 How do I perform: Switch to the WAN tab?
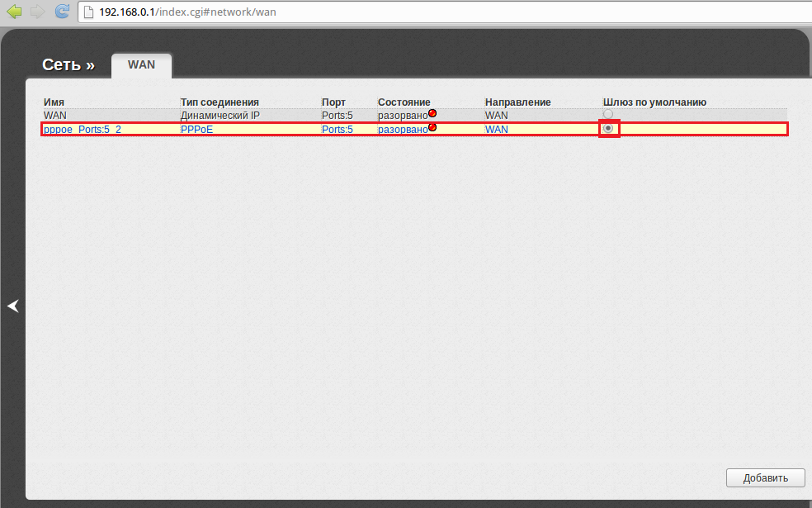point(141,65)
